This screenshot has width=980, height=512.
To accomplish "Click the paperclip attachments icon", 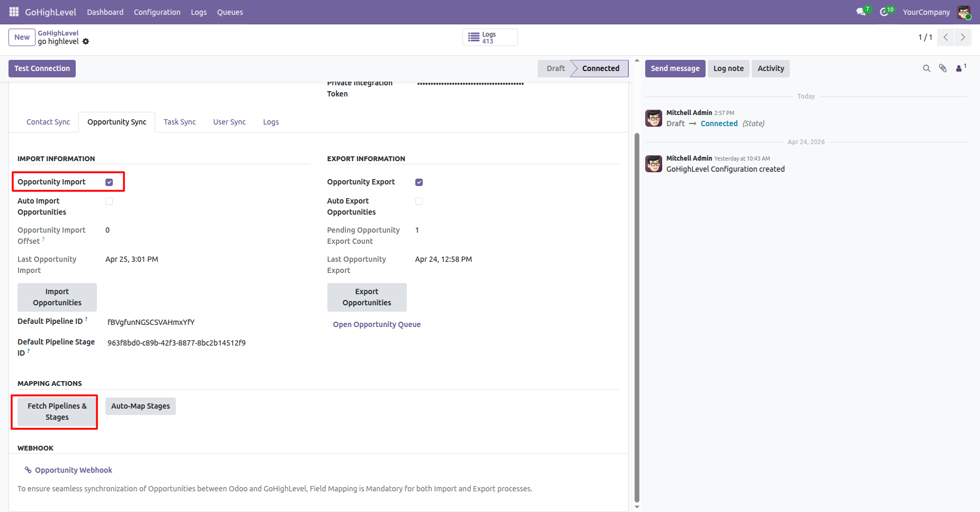I will [943, 68].
